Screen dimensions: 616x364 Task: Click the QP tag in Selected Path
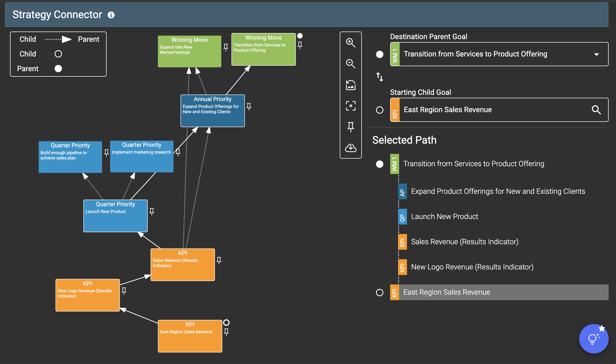[x=402, y=217]
